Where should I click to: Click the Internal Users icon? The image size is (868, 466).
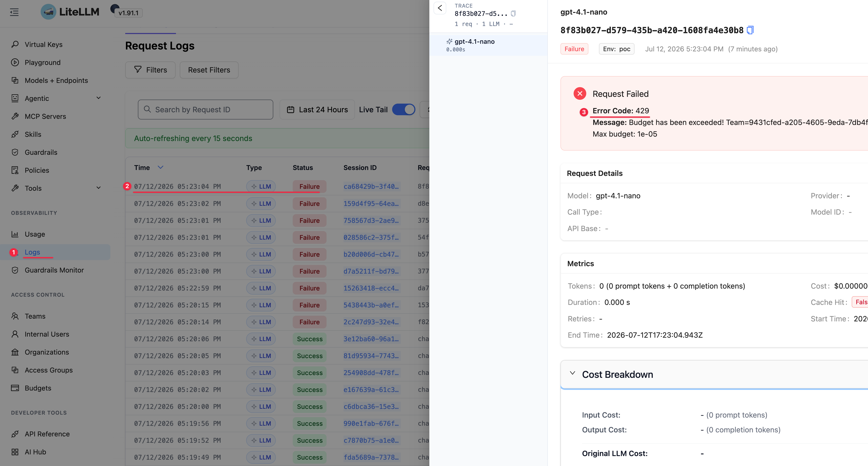(15, 334)
